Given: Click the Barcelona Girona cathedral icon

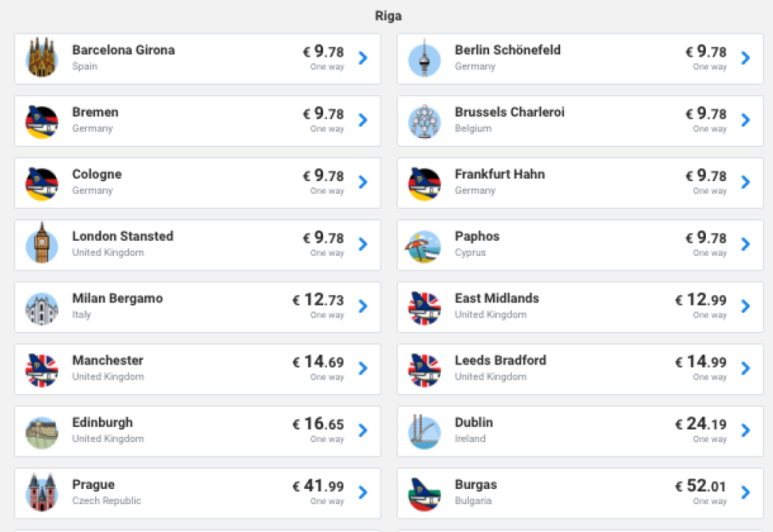Looking at the screenshot, I should (x=42, y=58).
